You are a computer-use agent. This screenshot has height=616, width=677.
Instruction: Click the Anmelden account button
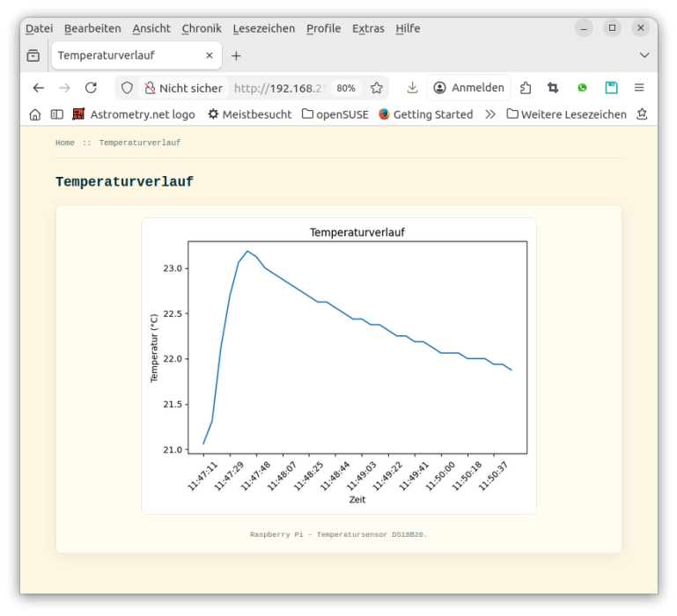tap(469, 88)
